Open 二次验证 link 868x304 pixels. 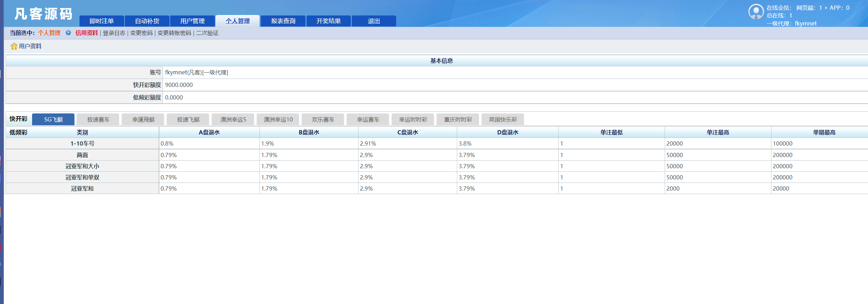(x=207, y=33)
